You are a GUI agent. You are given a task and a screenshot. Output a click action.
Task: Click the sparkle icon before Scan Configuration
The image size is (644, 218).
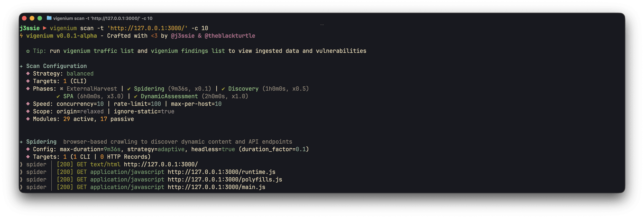coord(21,66)
